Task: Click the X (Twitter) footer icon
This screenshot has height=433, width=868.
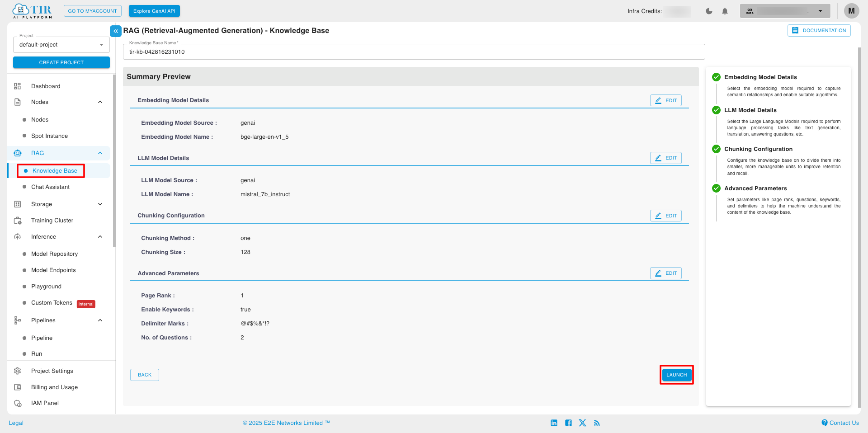Action: point(582,423)
